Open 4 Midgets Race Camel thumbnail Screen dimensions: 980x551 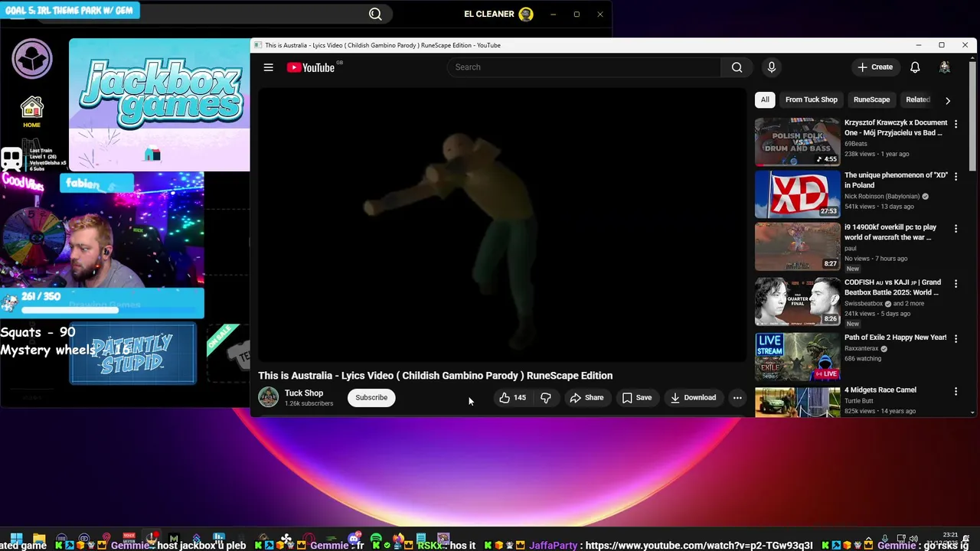(x=797, y=402)
